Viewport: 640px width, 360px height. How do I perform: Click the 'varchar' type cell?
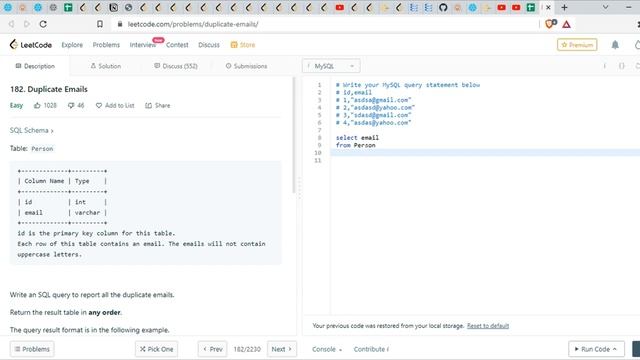(87, 213)
